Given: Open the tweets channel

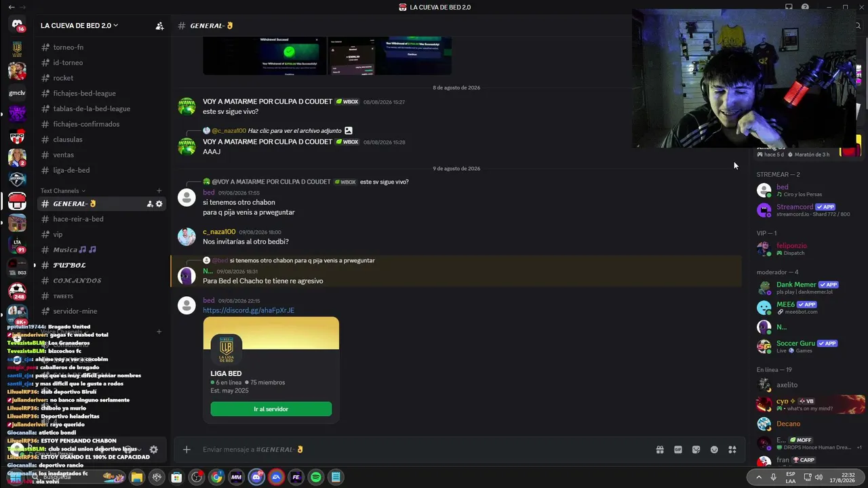Looking at the screenshot, I should [x=100, y=296].
